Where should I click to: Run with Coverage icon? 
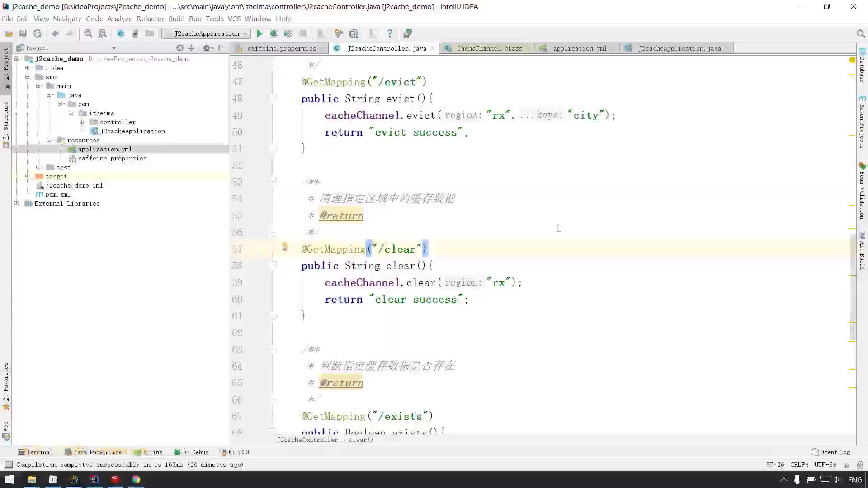(x=288, y=33)
